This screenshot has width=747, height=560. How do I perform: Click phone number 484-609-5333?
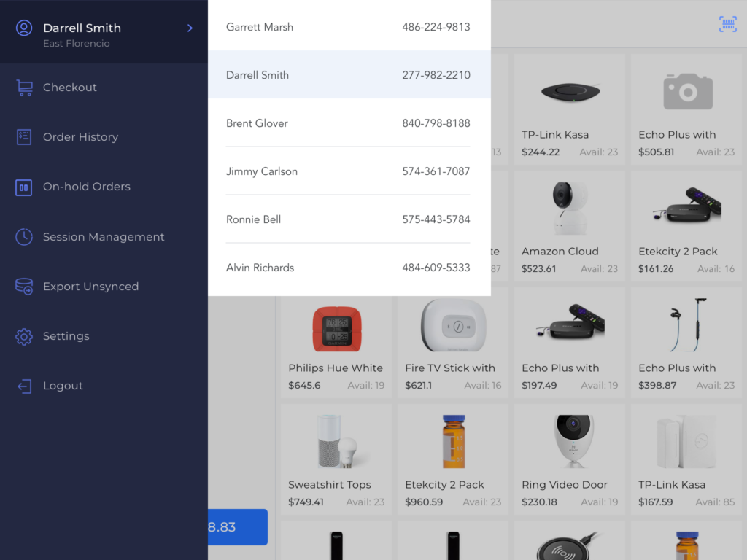pyautogui.click(x=436, y=267)
